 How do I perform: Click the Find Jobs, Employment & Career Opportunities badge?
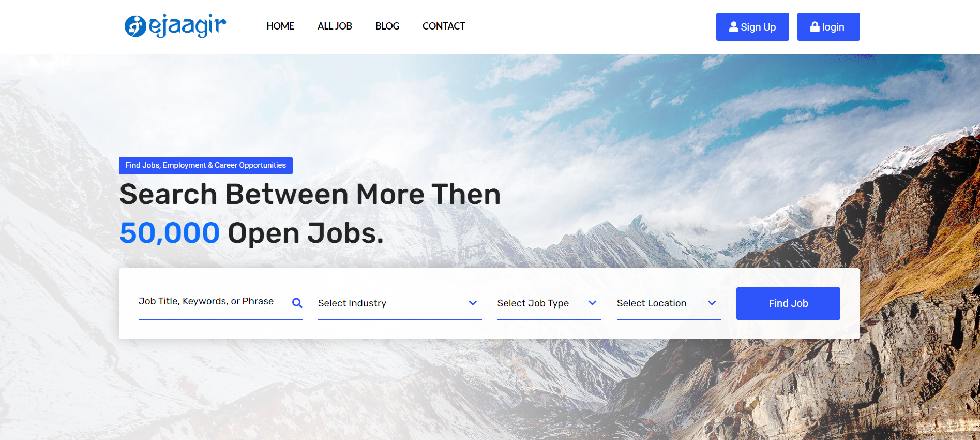coord(206,166)
